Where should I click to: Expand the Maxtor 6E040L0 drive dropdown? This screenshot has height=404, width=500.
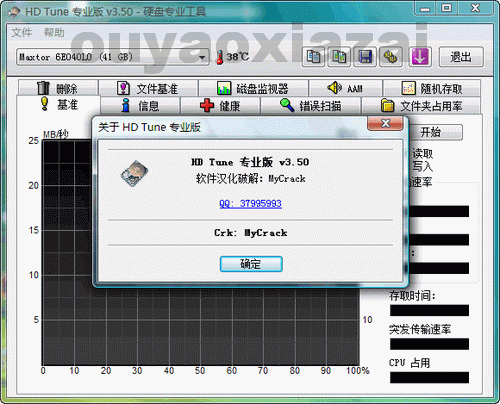[202, 57]
